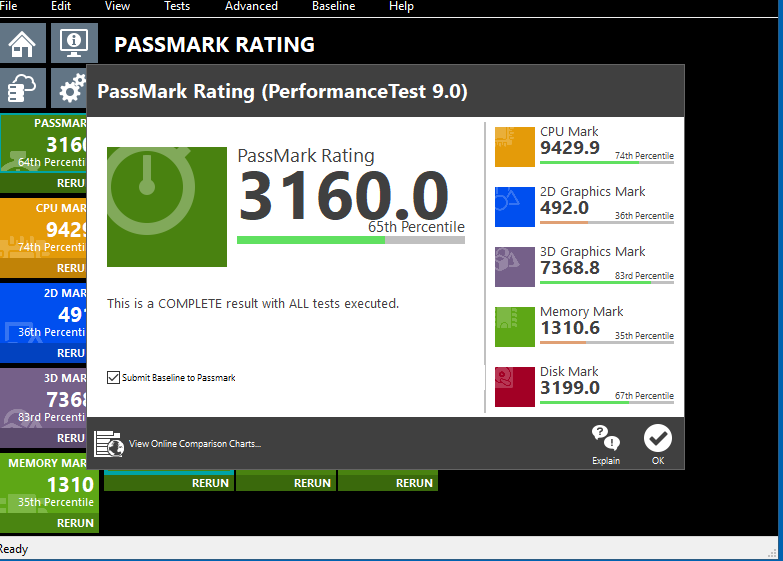Image resolution: width=783 pixels, height=561 pixels.
Task: Click the 2D Graphics Mark percentile bar
Action: coord(607,222)
